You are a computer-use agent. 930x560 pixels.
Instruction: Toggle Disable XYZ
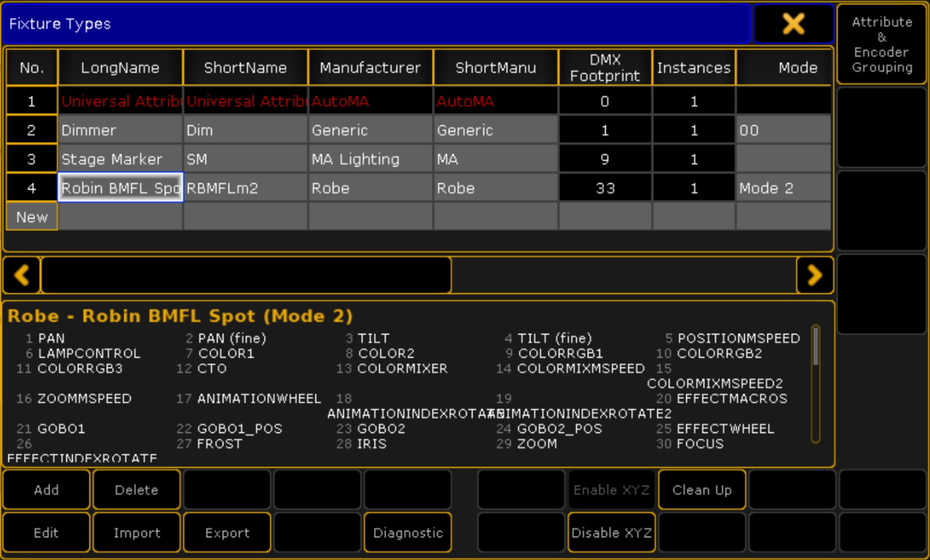[x=611, y=533]
